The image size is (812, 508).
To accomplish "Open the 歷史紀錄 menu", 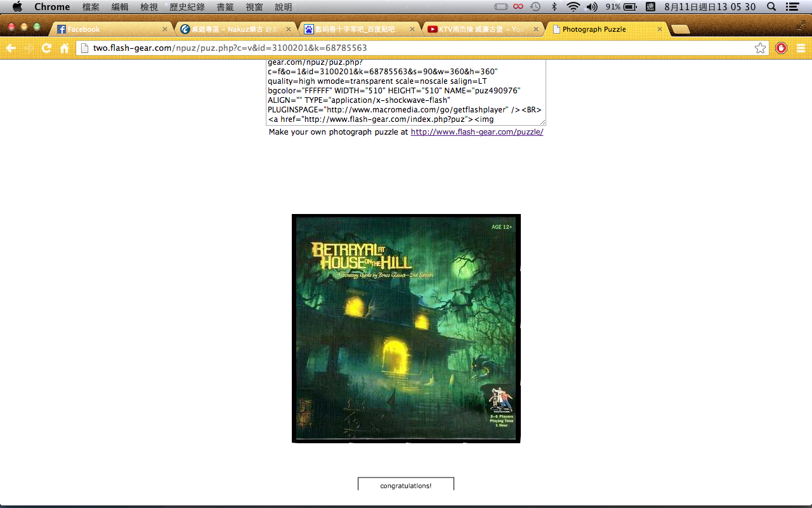I will [187, 7].
